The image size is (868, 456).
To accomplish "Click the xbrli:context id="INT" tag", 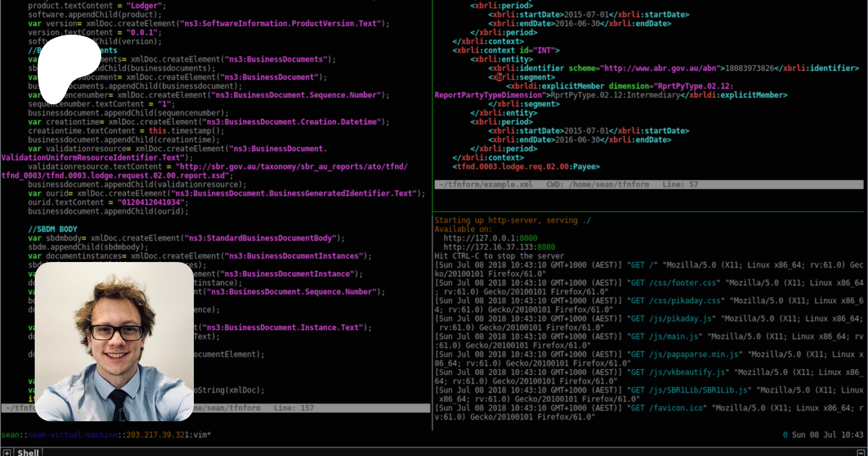I will [x=506, y=51].
